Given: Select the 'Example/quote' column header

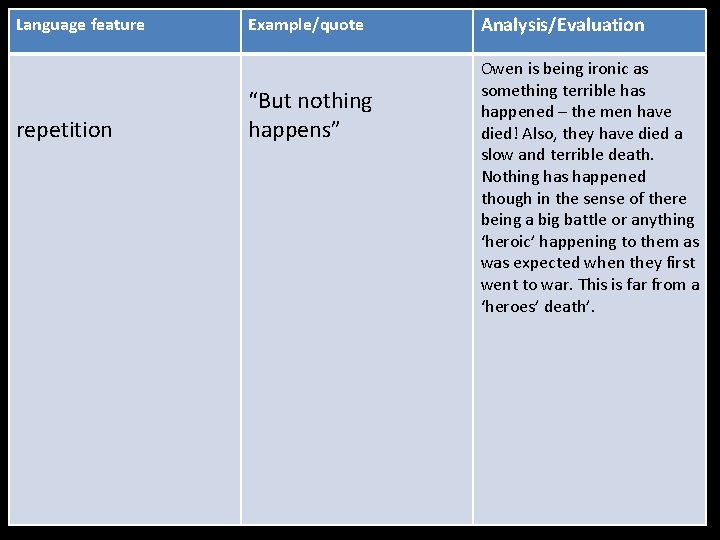Looking at the screenshot, I should pos(305,25).
